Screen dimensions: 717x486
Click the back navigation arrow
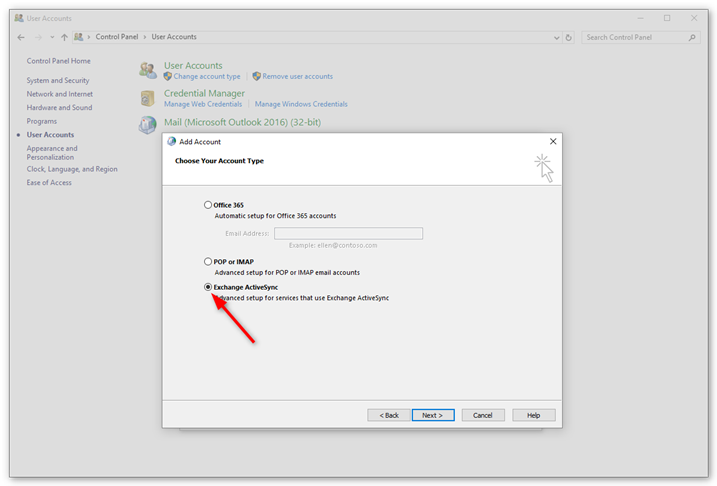(21, 37)
